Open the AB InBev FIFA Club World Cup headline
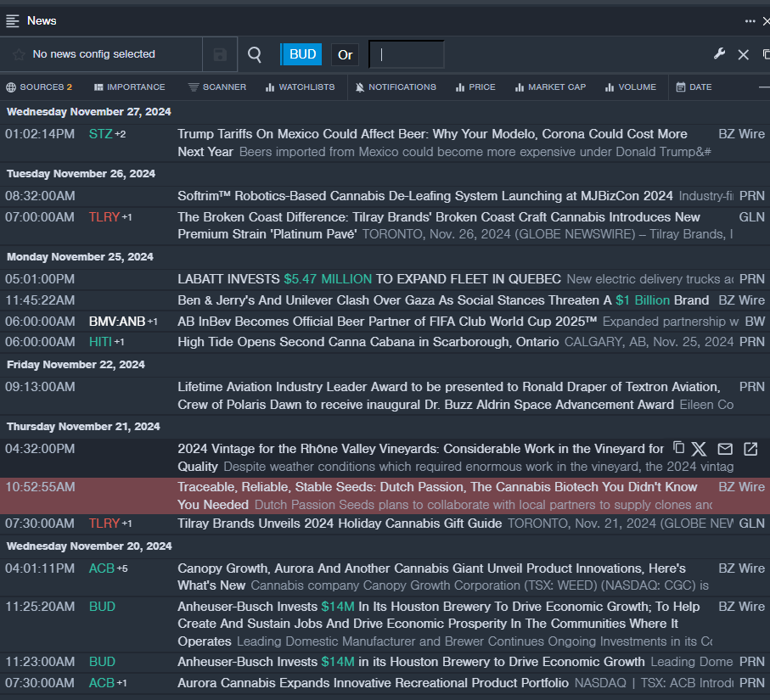Viewport: 770px width, 700px height. tap(387, 321)
